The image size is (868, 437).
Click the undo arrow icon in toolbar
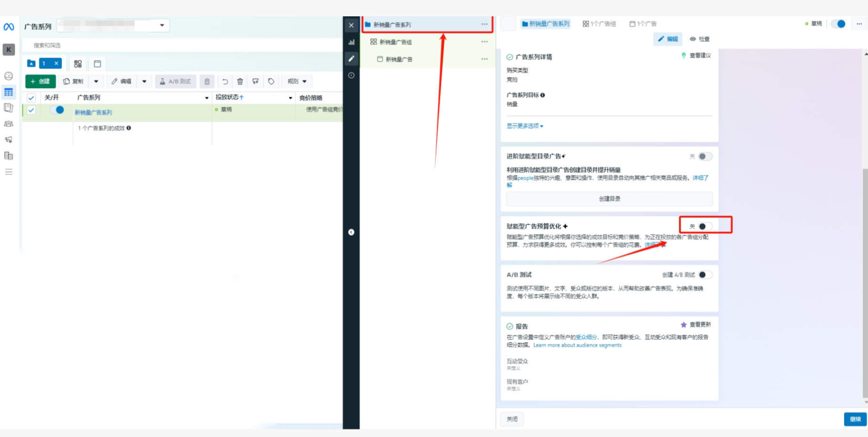click(x=225, y=82)
